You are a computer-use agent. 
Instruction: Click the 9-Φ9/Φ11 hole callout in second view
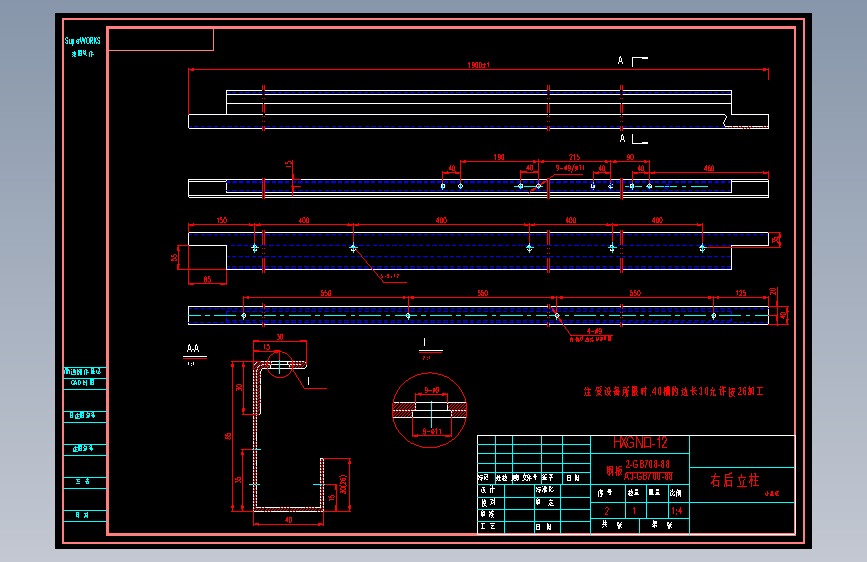(570, 168)
